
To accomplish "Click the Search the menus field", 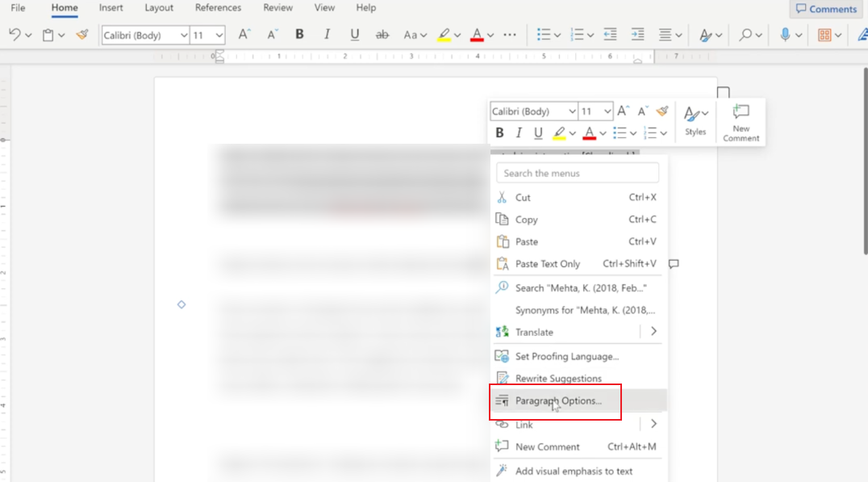I will pyautogui.click(x=577, y=172).
